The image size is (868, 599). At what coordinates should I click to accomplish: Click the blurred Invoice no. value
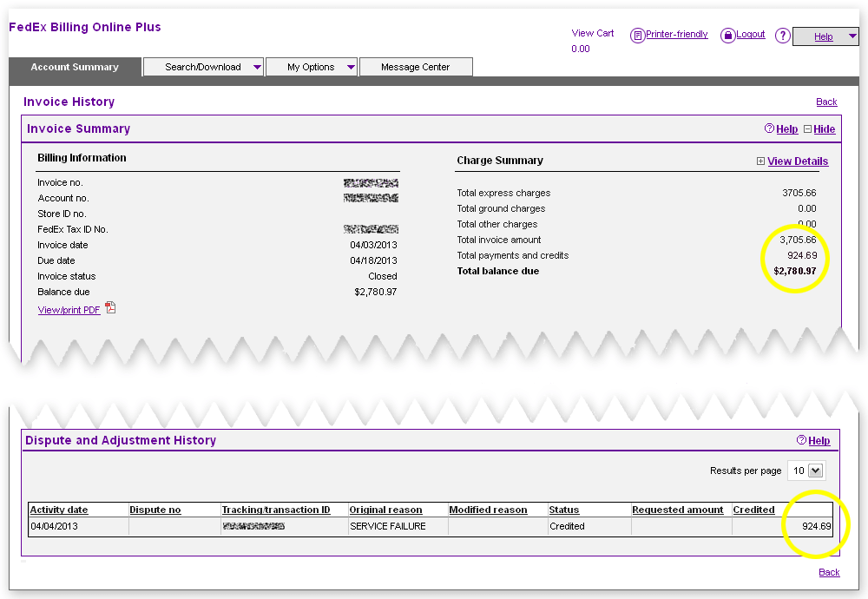(371, 183)
